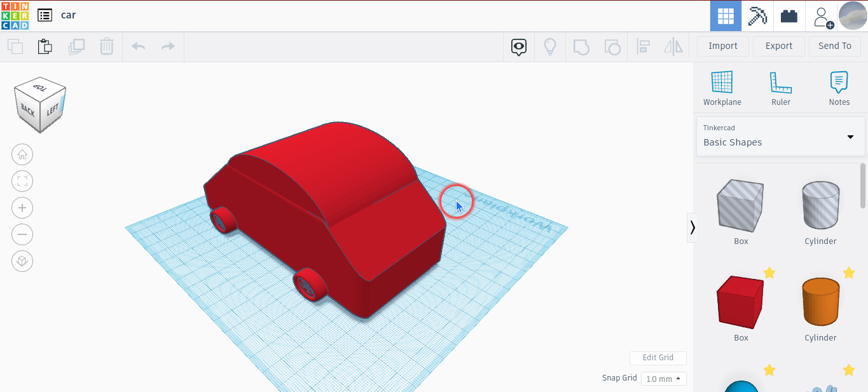Viewport: 868px width, 392px height.
Task: Activate the Mirror tool
Action: click(x=673, y=46)
